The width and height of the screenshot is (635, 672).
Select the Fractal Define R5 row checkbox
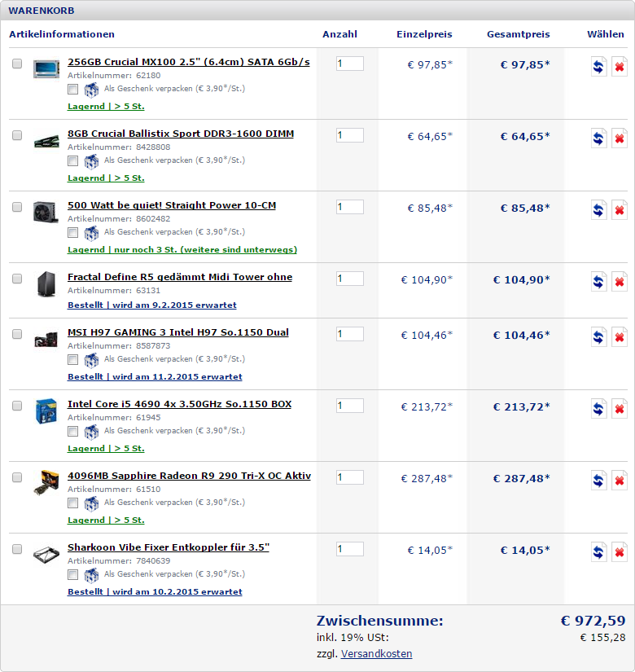(17, 278)
